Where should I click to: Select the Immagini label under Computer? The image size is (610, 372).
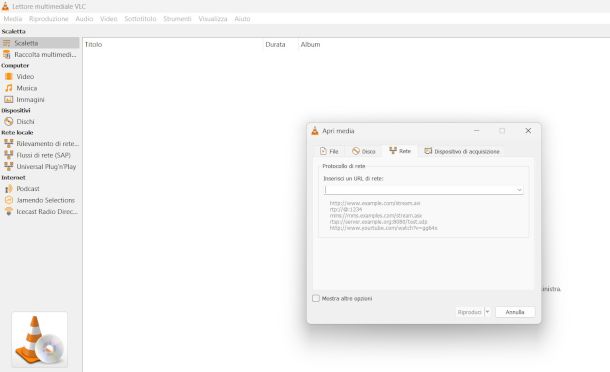(x=30, y=100)
